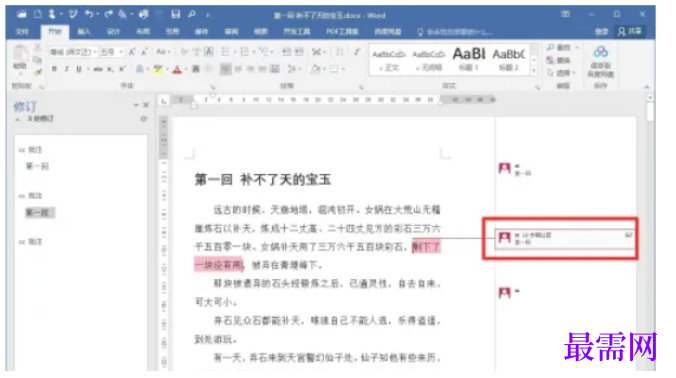
Task: Open the 文件 (File) tab
Action: pyautogui.click(x=22, y=31)
